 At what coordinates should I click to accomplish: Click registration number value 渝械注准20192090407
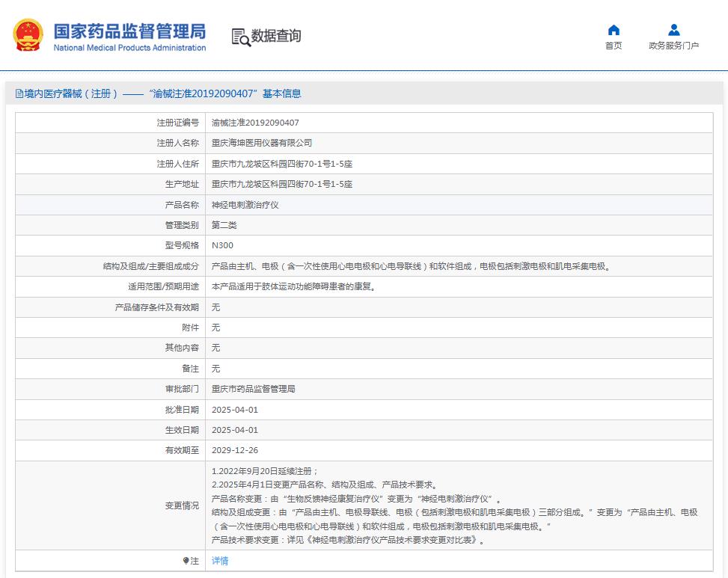(x=255, y=123)
